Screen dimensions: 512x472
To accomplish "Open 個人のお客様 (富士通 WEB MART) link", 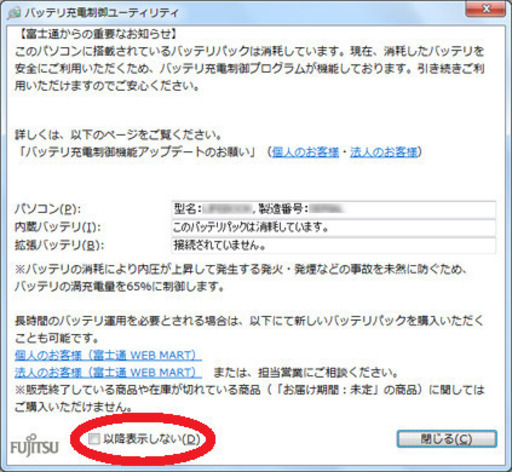I will click(108, 355).
